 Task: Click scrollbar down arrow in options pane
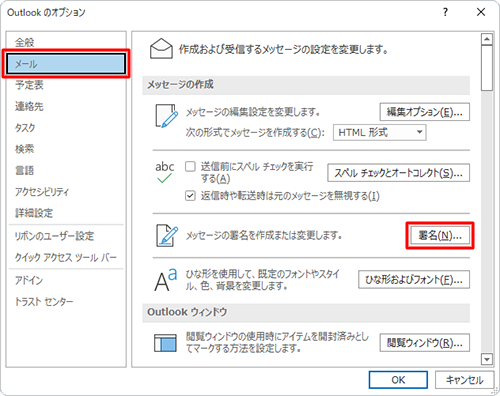click(487, 359)
